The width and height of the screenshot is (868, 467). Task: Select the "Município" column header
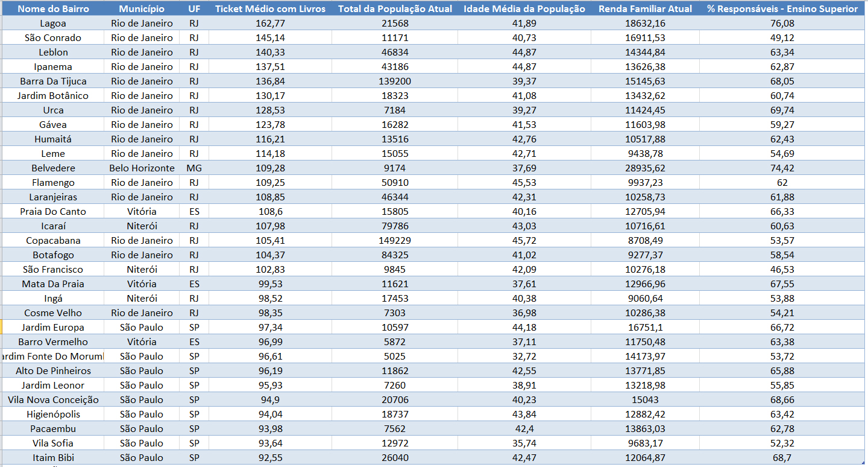tap(142, 8)
